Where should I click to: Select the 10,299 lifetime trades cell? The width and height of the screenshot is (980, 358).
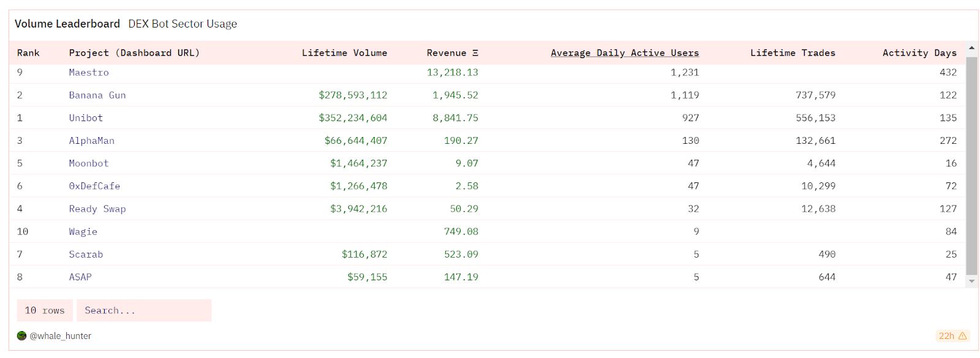click(x=818, y=185)
